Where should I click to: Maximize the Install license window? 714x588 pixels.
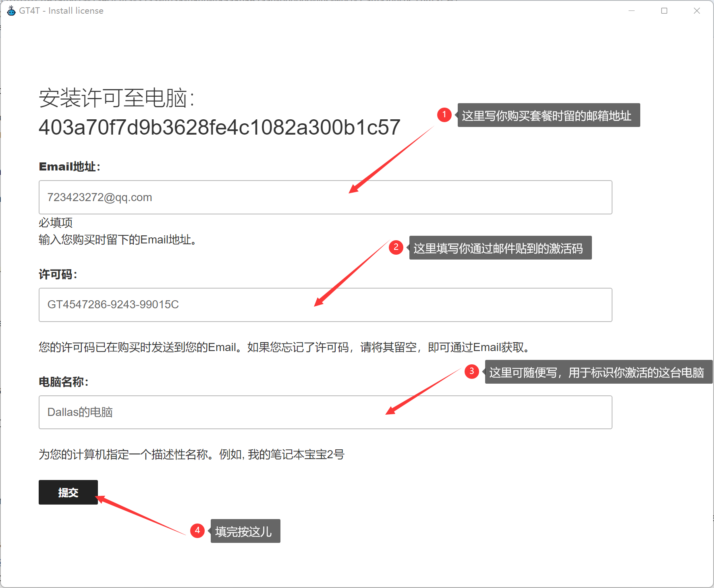(664, 11)
